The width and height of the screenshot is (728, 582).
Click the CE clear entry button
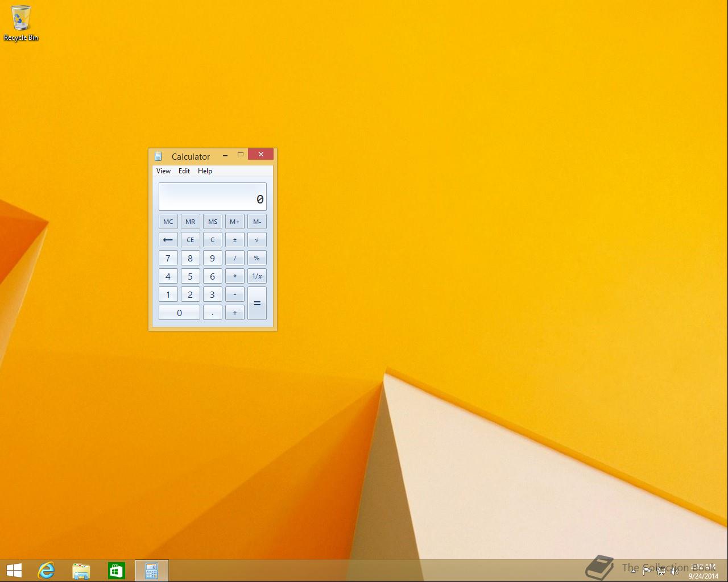click(191, 240)
